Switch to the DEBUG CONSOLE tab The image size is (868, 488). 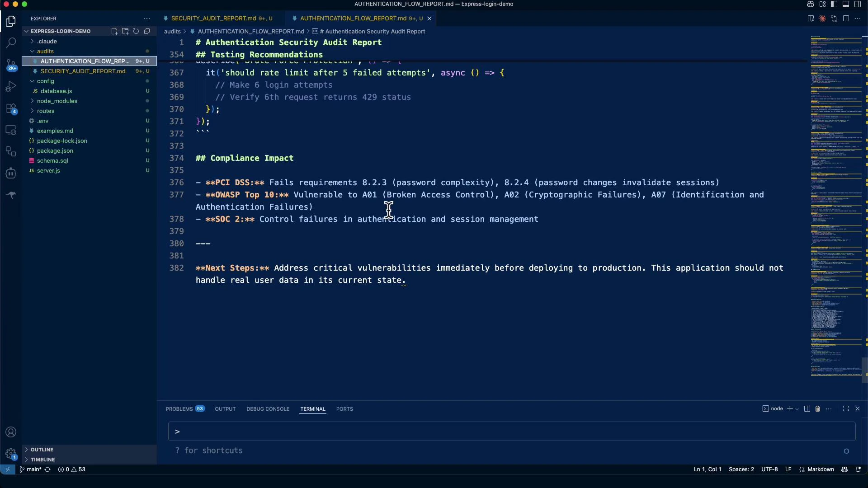(268, 409)
